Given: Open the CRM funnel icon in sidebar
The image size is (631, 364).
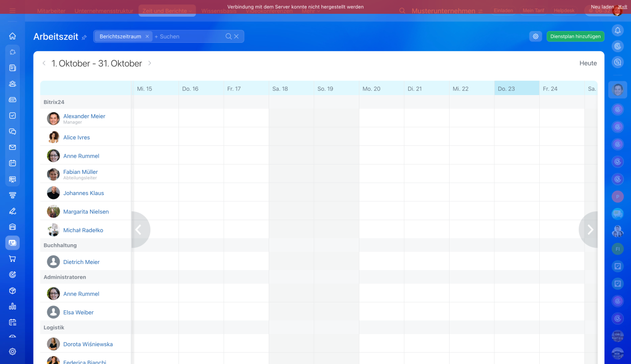Looking at the screenshot, I should click(x=12, y=195).
